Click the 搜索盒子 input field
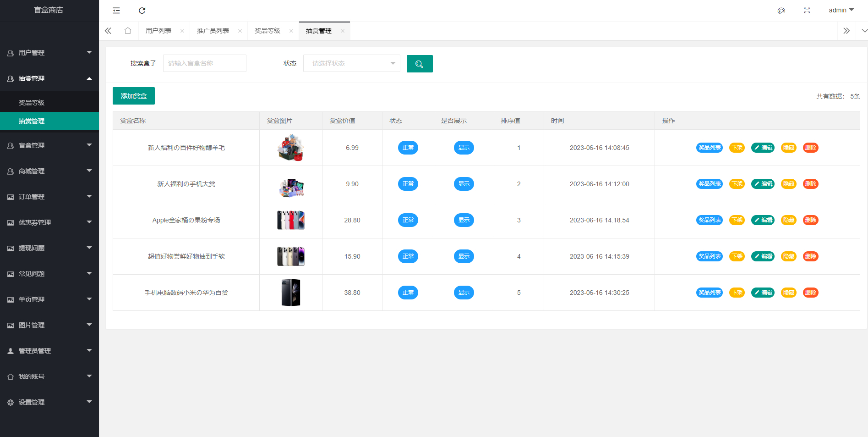 click(204, 63)
